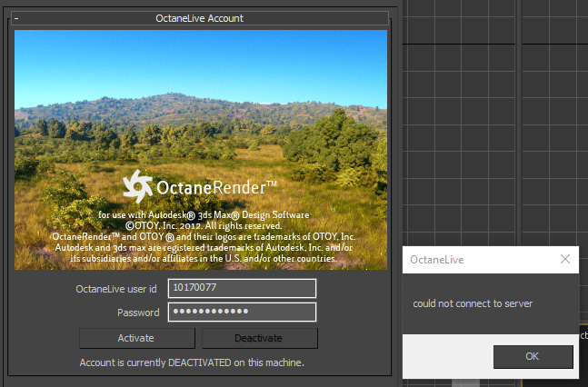Confirm the error dialog with OK
Viewport: 588px width, 387px height.
533,356
